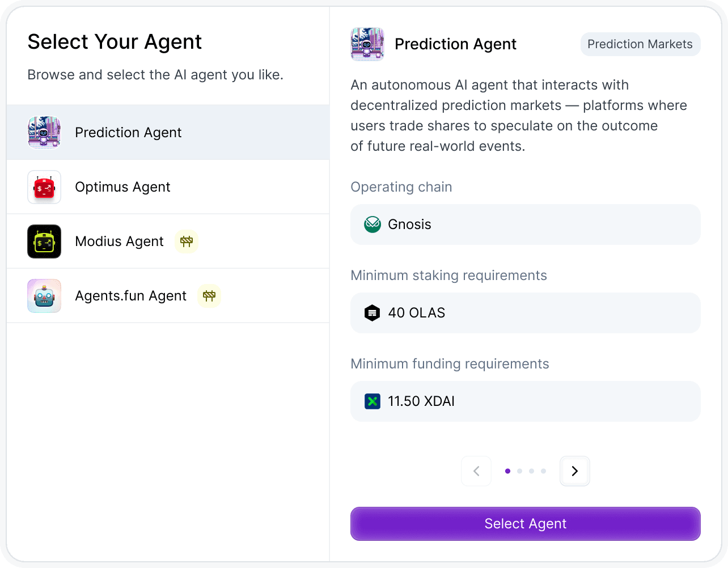Click the under-construction badge beside Agents.fun Agent
This screenshot has width=728, height=568.
point(209,296)
